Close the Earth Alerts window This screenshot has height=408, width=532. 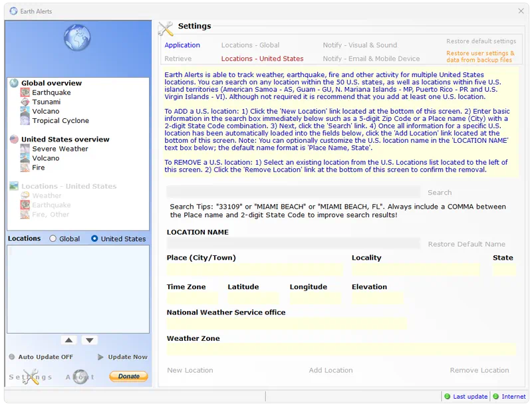pos(521,11)
